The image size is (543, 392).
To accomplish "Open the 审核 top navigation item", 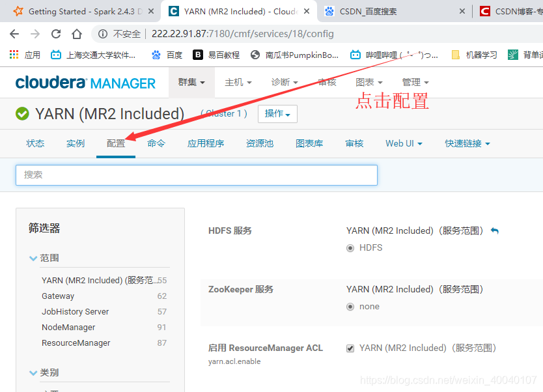I will click(327, 83).
